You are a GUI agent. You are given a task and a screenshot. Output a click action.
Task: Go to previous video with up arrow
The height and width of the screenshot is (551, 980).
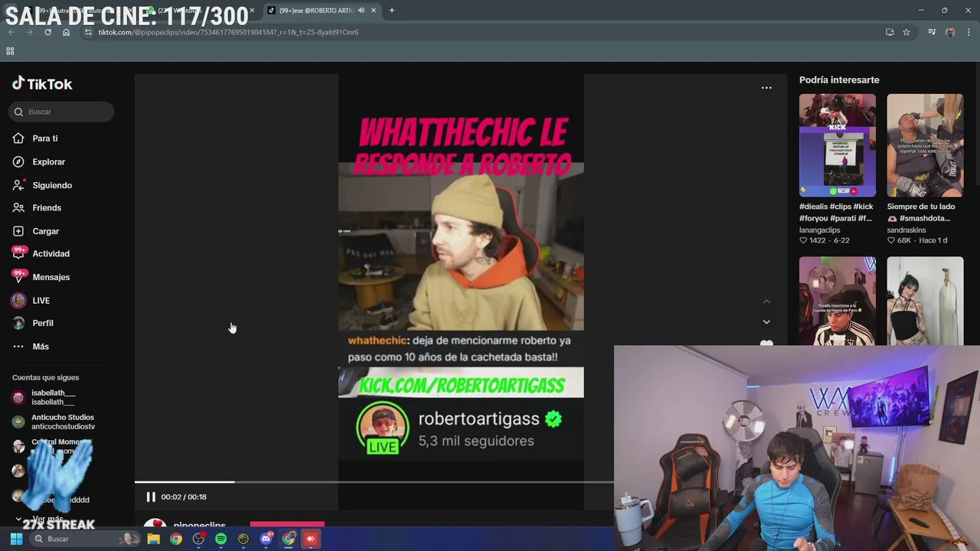click(x=766, y=302)
